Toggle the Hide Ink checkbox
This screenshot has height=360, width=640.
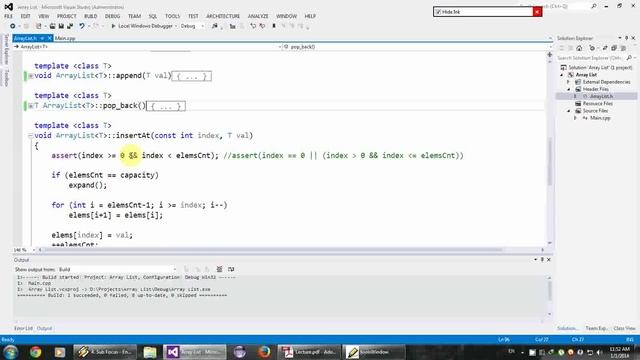coord(438,12)
